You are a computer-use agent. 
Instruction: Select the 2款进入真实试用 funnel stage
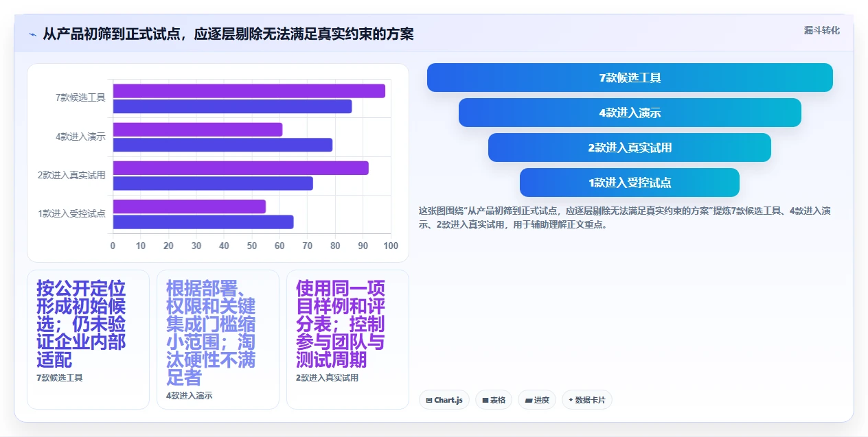pyautogui.click(x=630, y=147)
